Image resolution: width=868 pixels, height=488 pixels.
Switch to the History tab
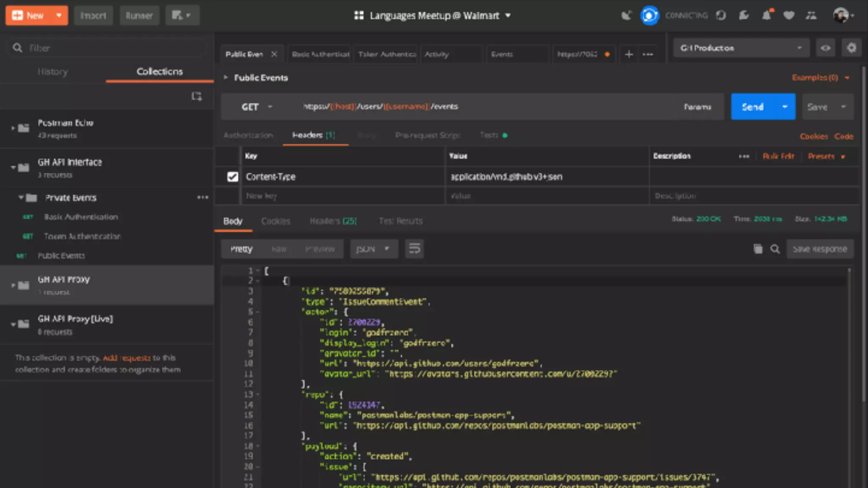[53, 72]
